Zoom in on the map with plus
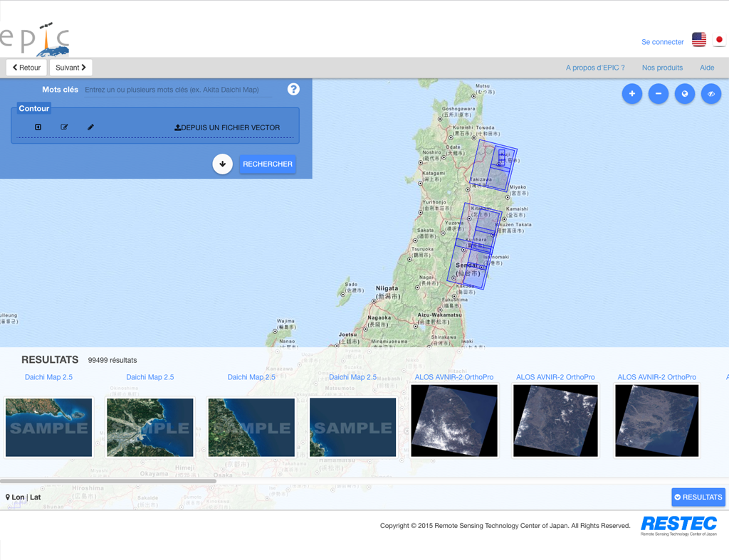The height and width of the screenshot is (560, 729). click(x=632, y=94)
